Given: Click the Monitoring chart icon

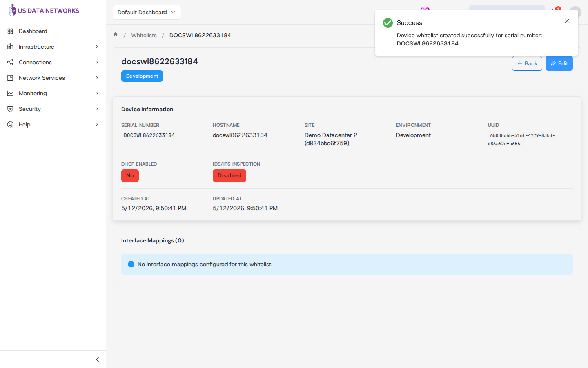Looking at the screenshot, I should click(10, 93).
